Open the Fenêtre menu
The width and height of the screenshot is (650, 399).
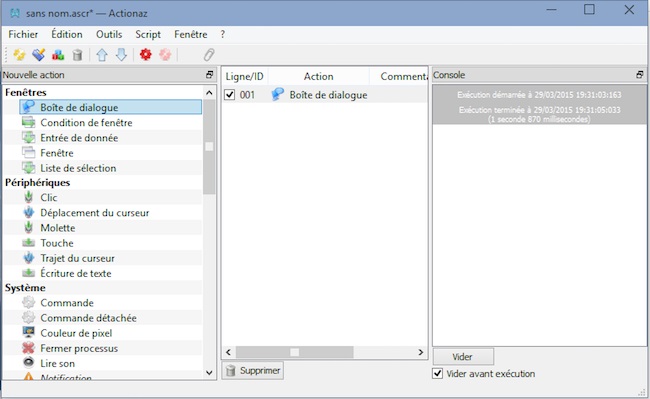191,34
